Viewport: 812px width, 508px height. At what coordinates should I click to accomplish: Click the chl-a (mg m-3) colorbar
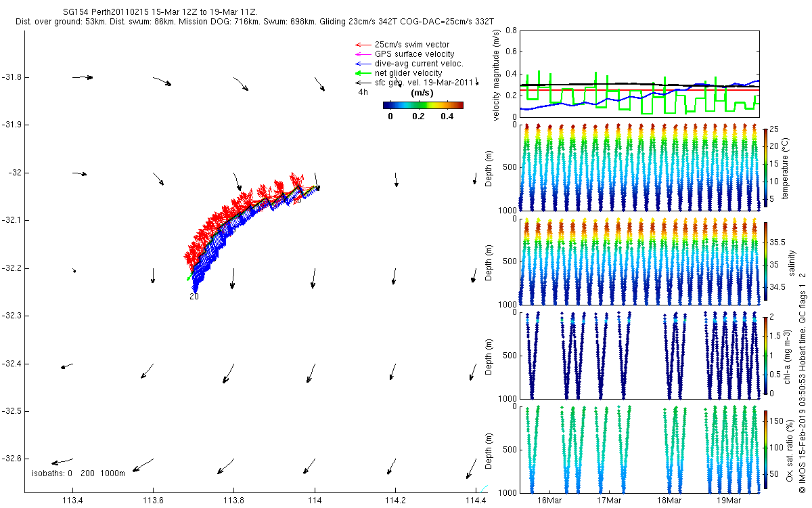(765, 355)
